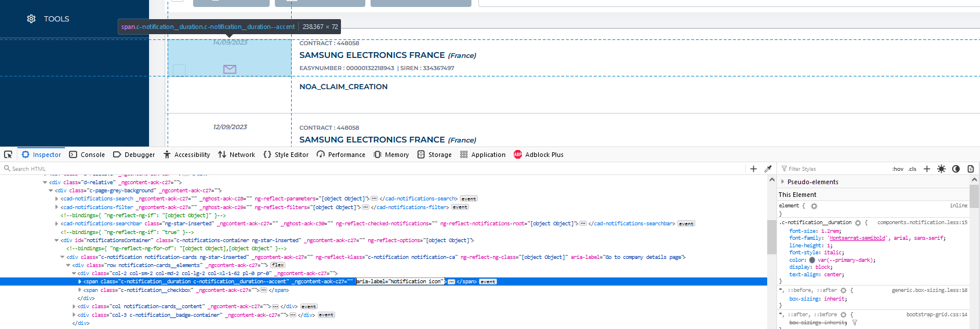980x329 pixels.
Task: Open bootstrap-grid.css:14 source link
Action: pos(937,315)
